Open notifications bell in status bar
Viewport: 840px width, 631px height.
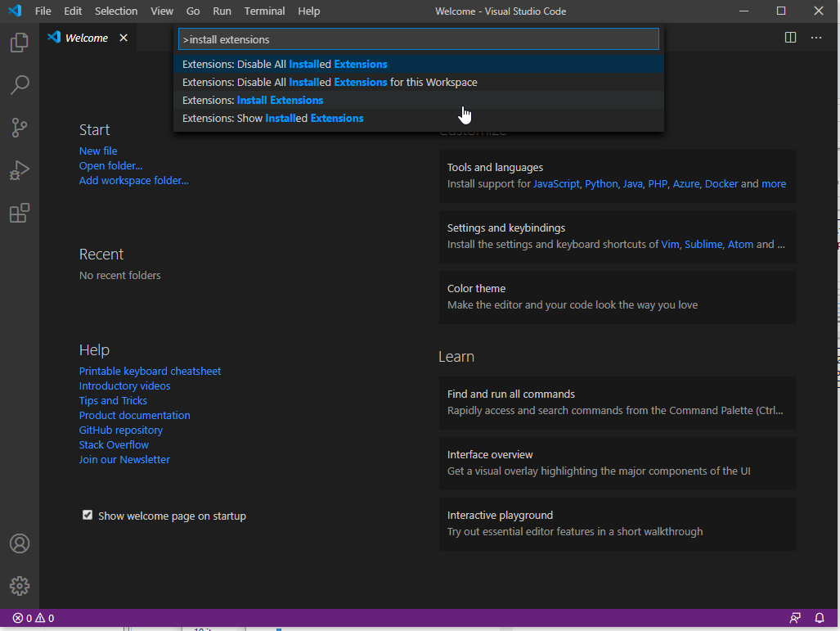point(820,618)
